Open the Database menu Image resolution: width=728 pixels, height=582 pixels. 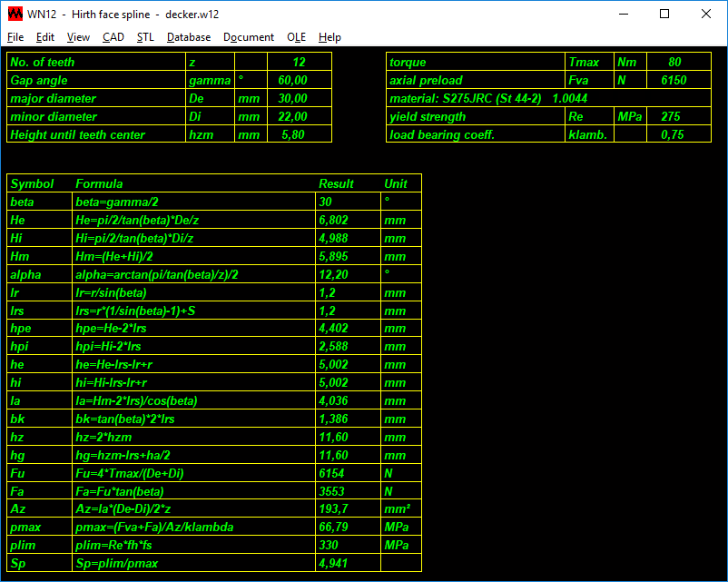point(189,37)
